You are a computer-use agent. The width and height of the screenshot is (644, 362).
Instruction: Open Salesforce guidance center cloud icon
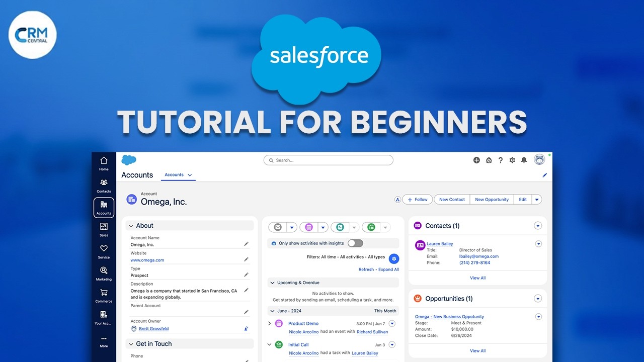click(489, 160)
